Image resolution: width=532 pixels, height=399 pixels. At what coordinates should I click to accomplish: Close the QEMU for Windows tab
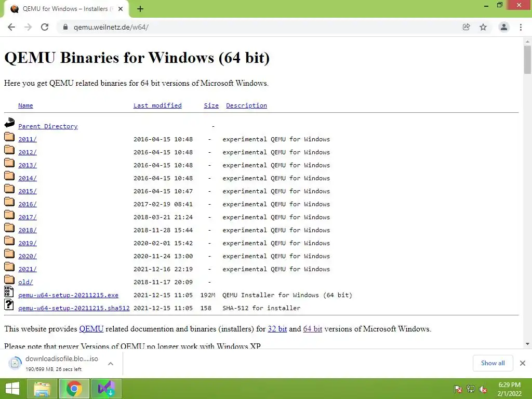click(121, 9)
